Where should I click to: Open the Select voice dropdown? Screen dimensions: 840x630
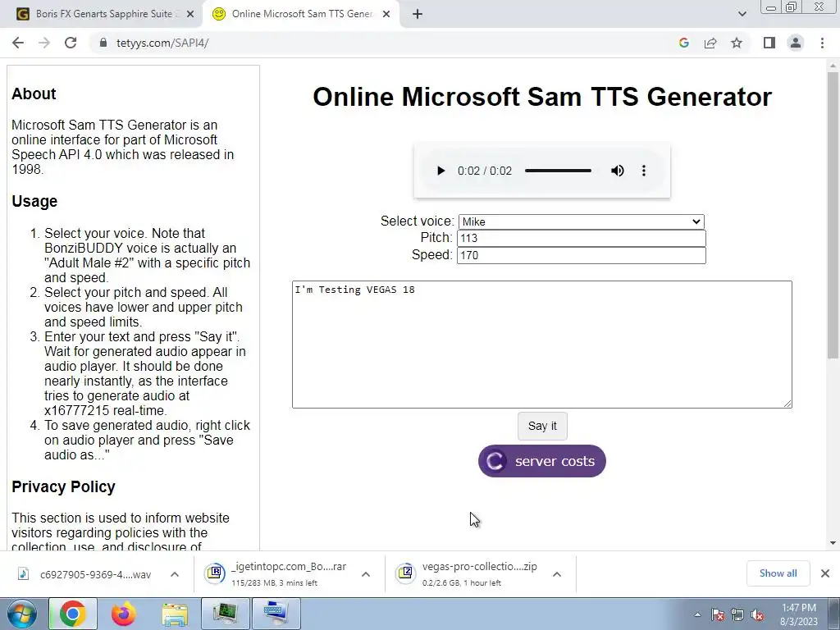click(582, 221)
